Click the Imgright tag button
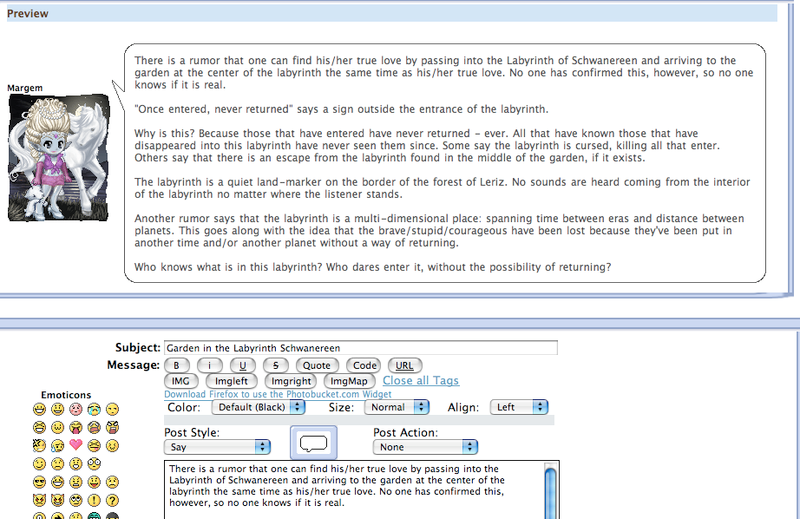The width and height of the screenshot is (800, 519). pos(291,381)
